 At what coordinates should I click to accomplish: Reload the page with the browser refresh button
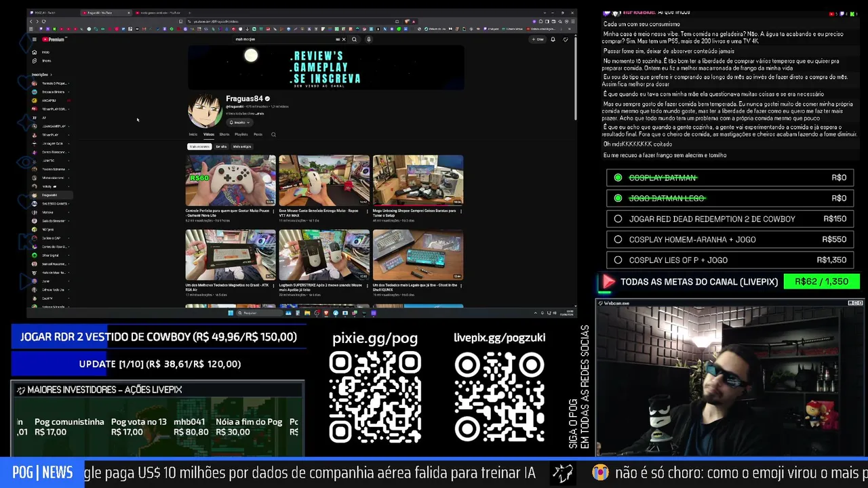pos(43,21)
